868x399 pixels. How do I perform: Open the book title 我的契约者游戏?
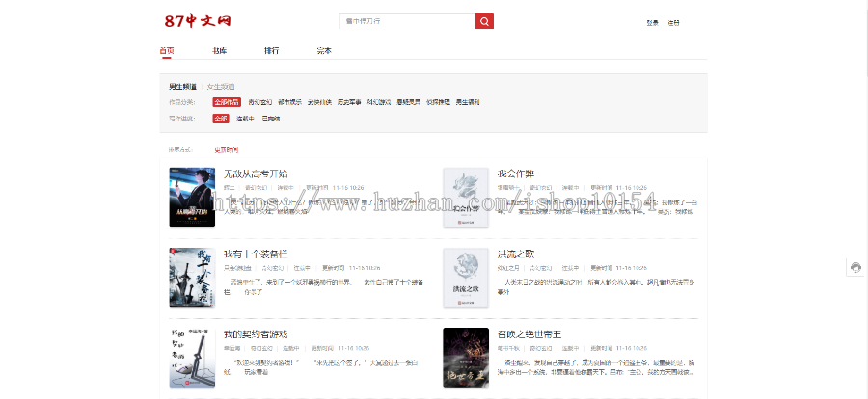coord(256,334)
